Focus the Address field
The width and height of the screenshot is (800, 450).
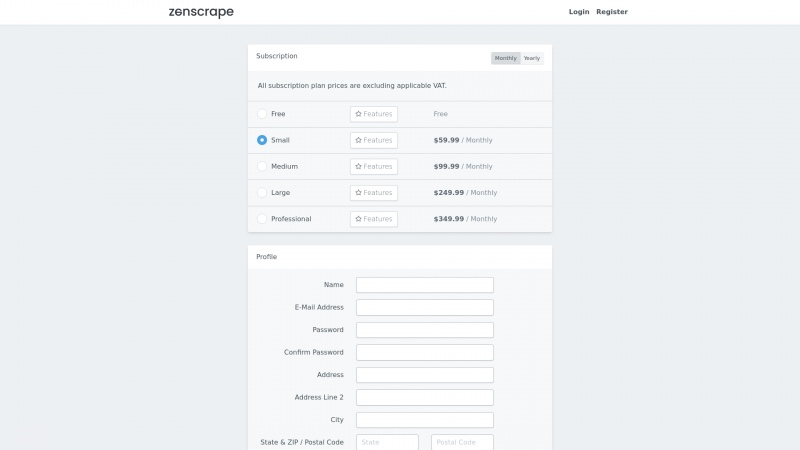point(425,374)
